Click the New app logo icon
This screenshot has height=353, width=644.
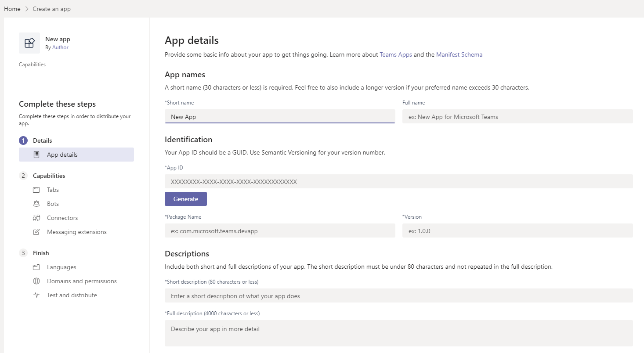coord(29,43)
